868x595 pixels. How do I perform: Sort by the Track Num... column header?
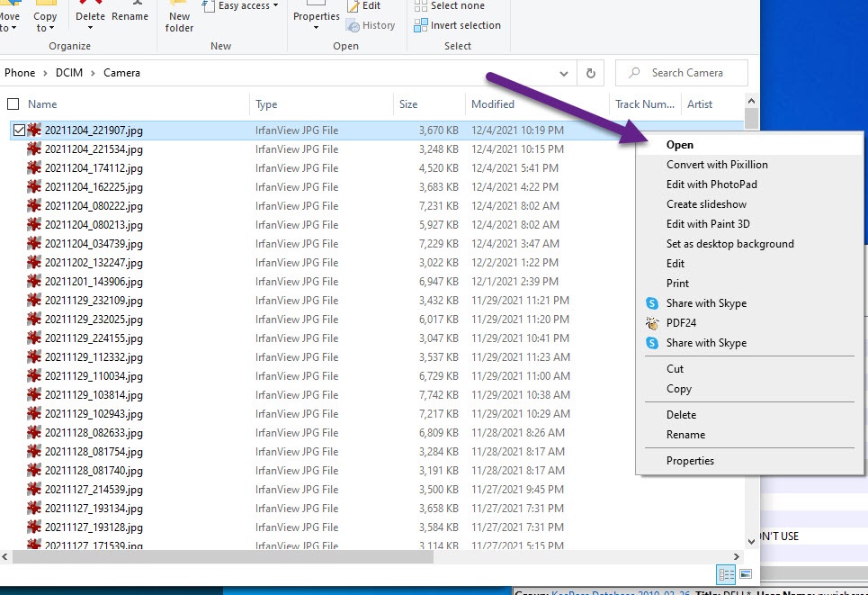(645, 104)
